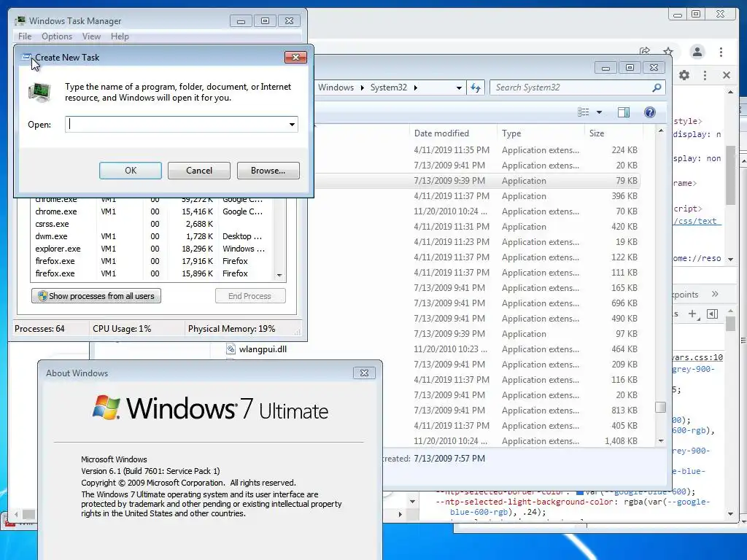
Task: Close the Create New Task dialog
Action: click(x=295, y=57)
